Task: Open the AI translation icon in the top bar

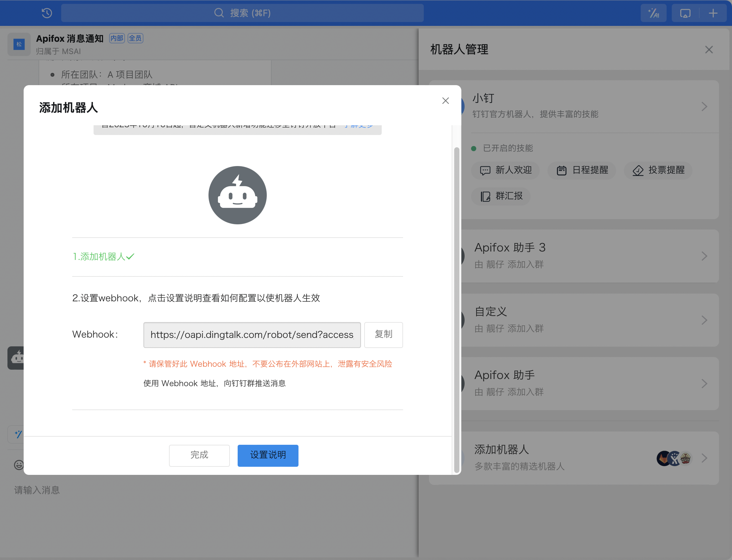Action: click(x=653, y=13)
